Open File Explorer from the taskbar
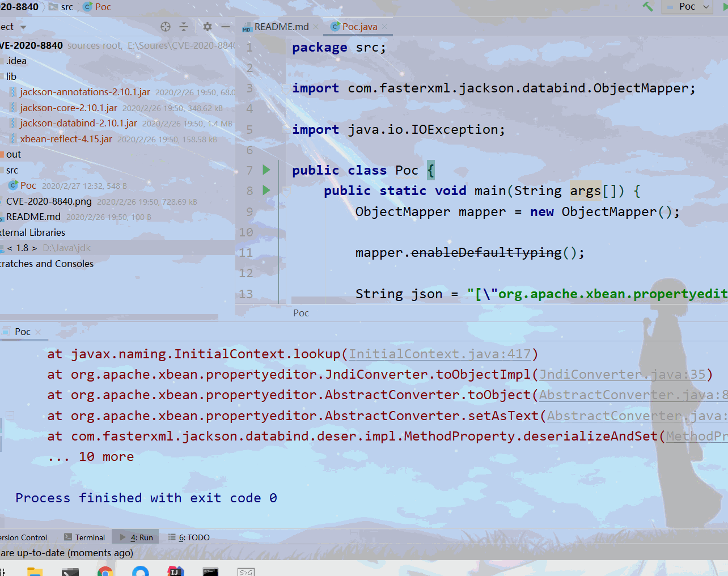Image resolution: width=728 pixels, height=576 pixels. 35,571
